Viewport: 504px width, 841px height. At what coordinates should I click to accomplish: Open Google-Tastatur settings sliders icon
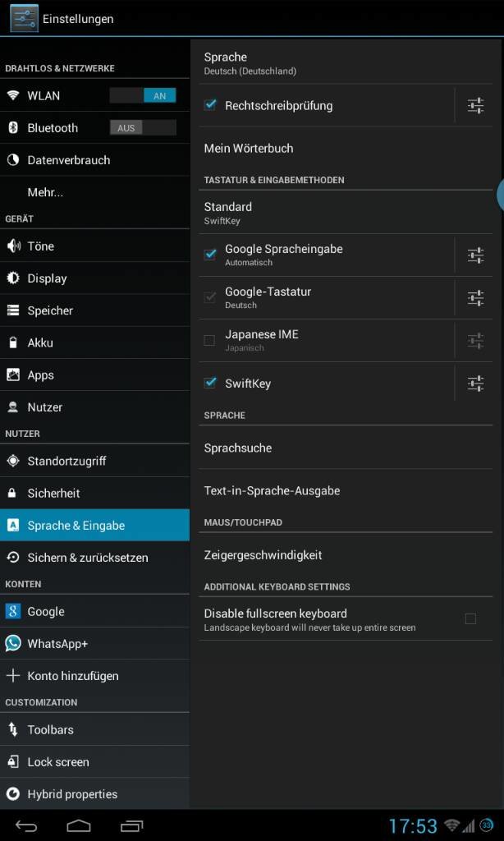(475, 297)
